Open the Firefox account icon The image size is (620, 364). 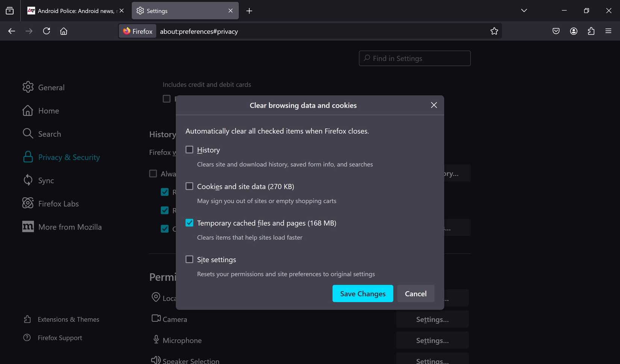pyautogui.click(x=573, y=31)
